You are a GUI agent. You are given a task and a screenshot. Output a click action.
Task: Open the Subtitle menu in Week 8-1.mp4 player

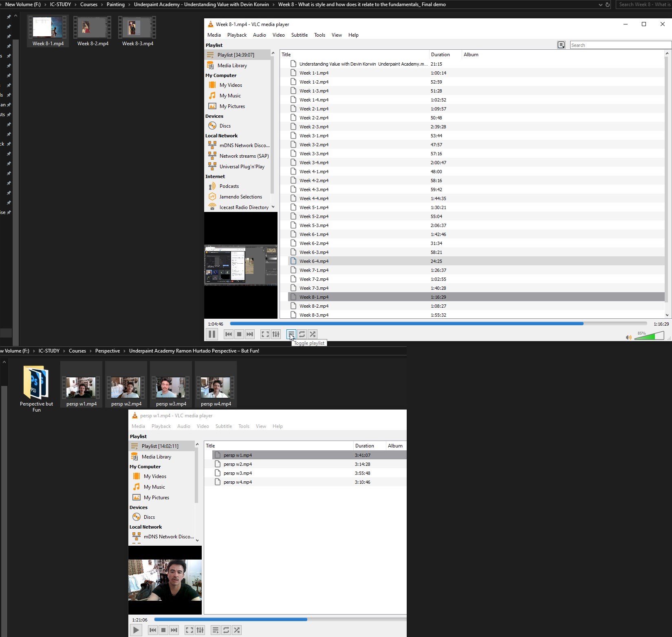[x=299, y=35]
